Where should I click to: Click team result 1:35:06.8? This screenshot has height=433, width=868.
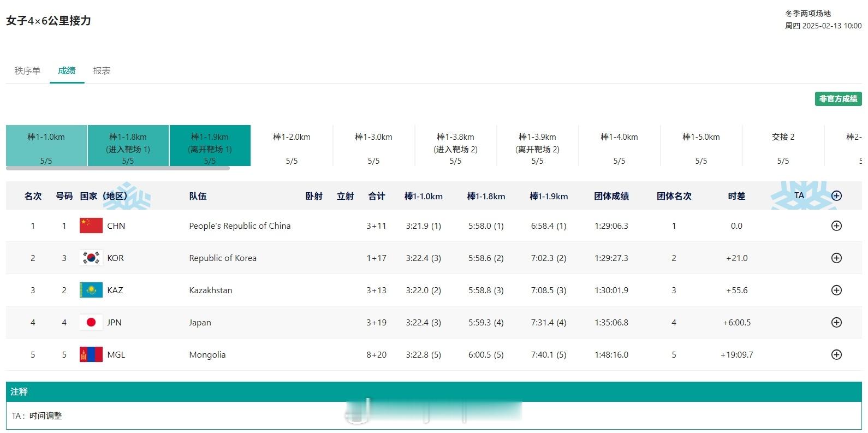click(x=611, y=322)
